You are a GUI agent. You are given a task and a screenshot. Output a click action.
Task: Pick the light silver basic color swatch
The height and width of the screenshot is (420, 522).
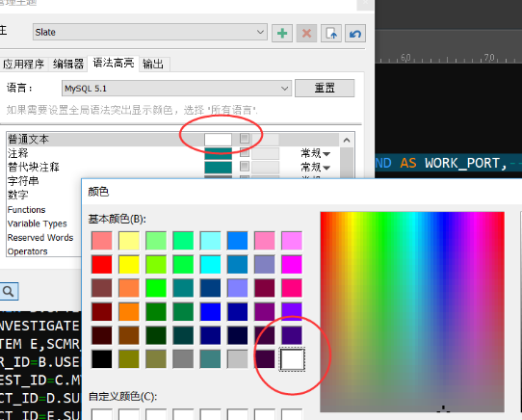237,359
